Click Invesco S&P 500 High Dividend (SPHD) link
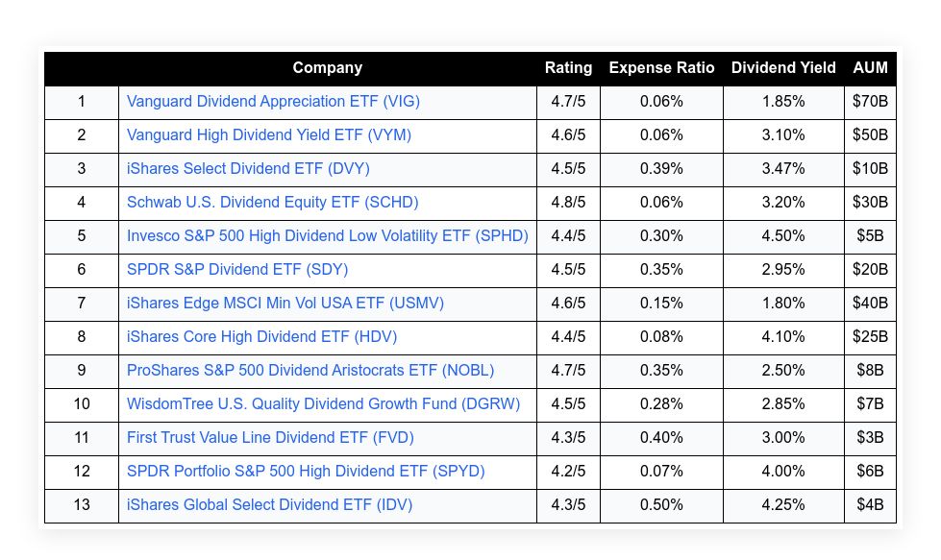 pyautogui.click(x=328, y=236)
